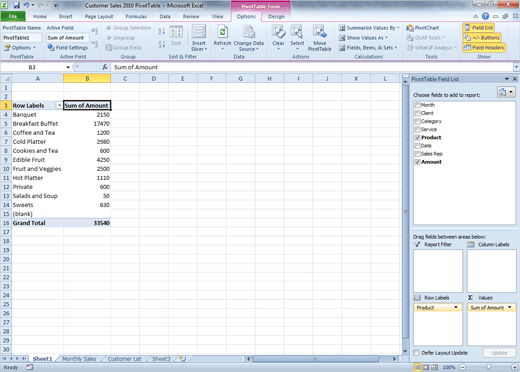The height and width of the screenshot is (372, 520).
Task: Click Insert Slicer icon
Action: (x=199, y=32)
